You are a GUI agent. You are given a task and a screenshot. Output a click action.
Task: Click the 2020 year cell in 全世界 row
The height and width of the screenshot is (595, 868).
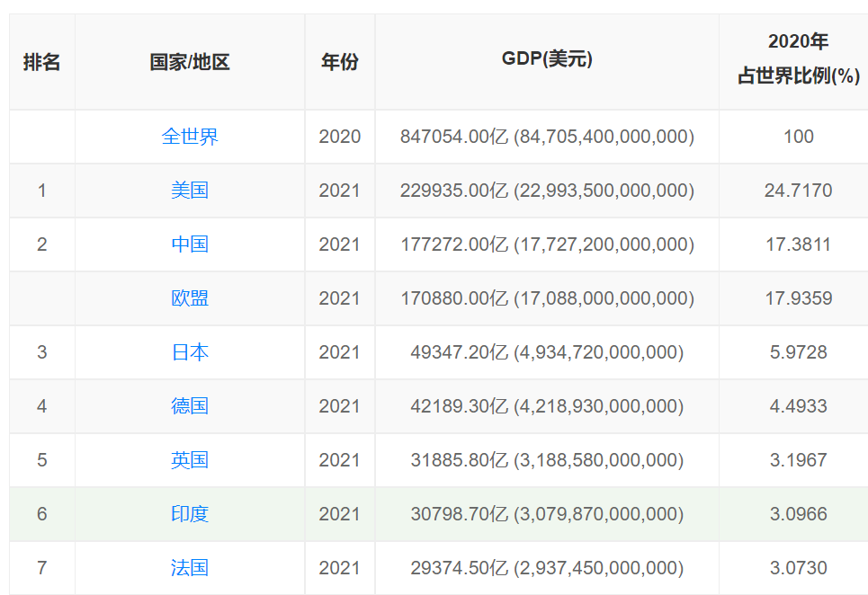coord(340,137)
